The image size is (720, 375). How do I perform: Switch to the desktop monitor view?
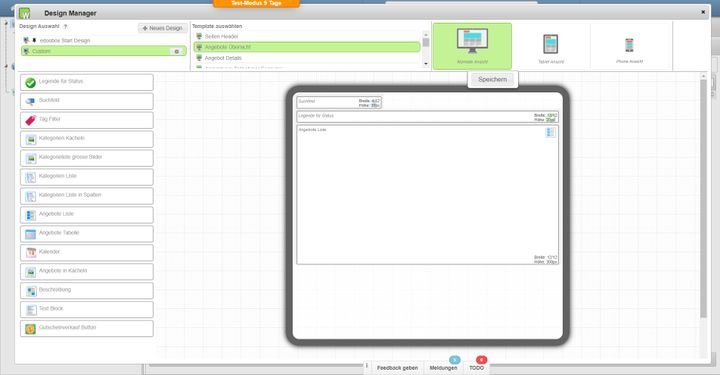point(472,46)
